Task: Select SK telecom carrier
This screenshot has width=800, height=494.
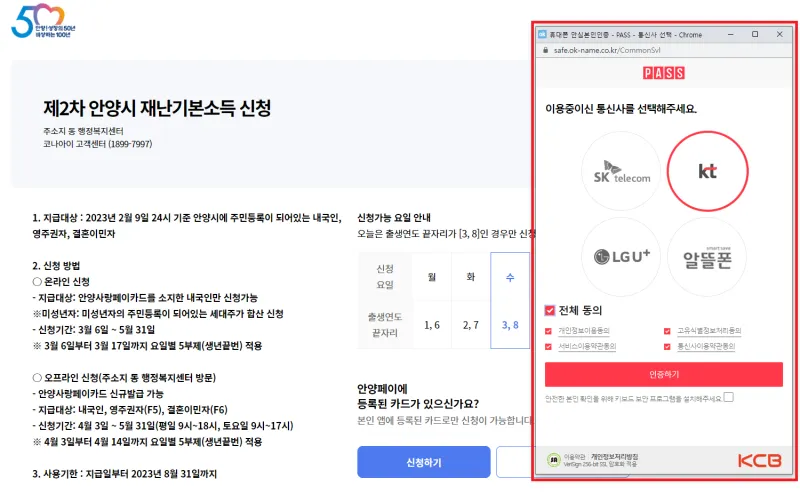Action: [621, 171]
